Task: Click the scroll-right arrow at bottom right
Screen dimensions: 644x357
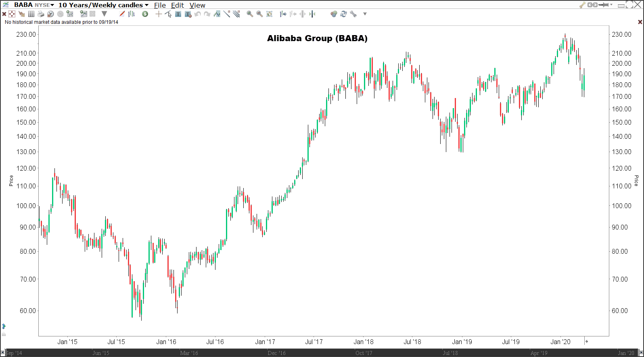Action: pos(641,353)
